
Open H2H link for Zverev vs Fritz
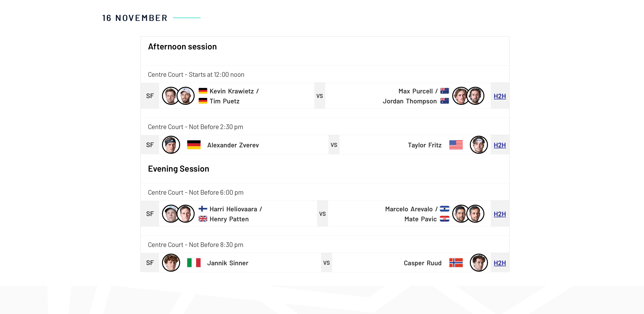point(500,145)
